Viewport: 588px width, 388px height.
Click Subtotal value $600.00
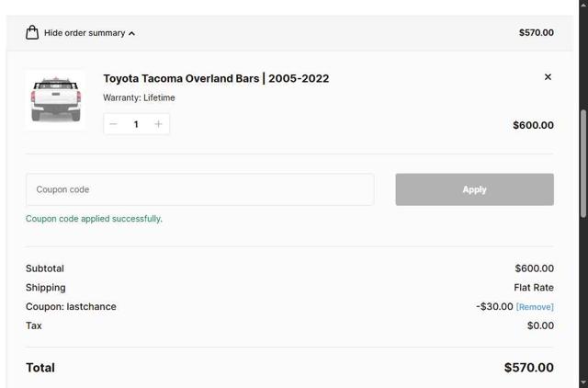pos(534,268)
